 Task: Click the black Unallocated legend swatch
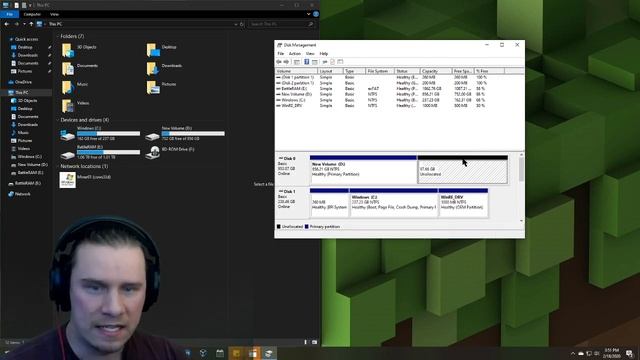coord(279,227)
